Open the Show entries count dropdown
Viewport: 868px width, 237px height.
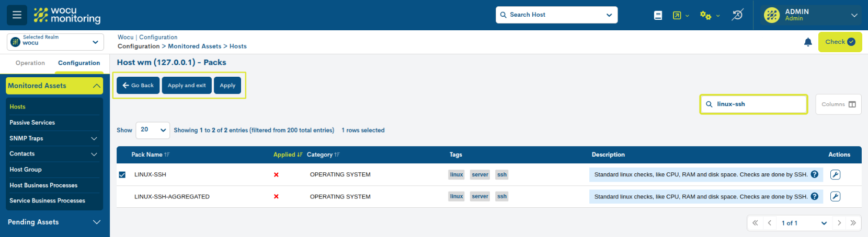coord(153,130)
